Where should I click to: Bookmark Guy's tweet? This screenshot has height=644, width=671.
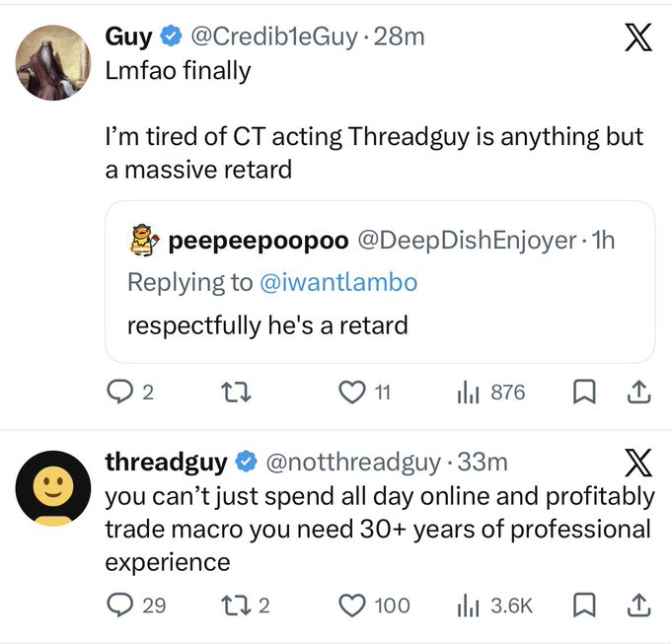(x=584, y=393)
